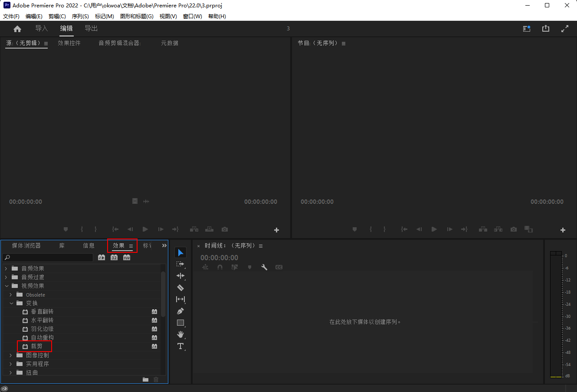577x392 pixels.
Task: Select the Razor tool
Action: [180, 287]
